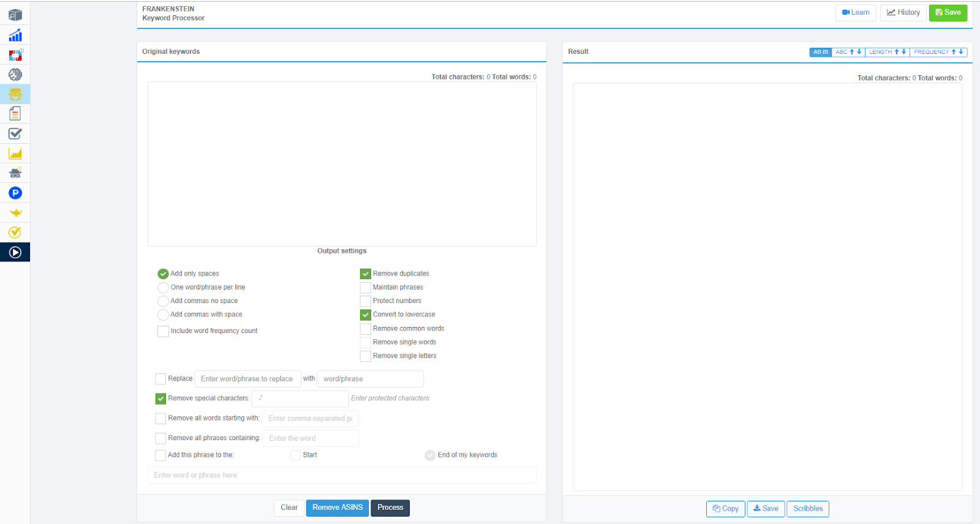Choose One word/phrase per line

[163, 287]
